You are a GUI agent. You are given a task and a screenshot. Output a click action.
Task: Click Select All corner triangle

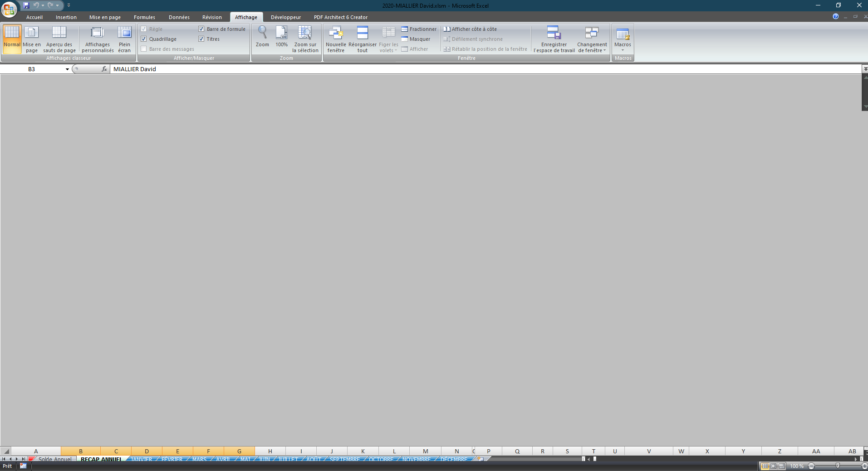6,451
